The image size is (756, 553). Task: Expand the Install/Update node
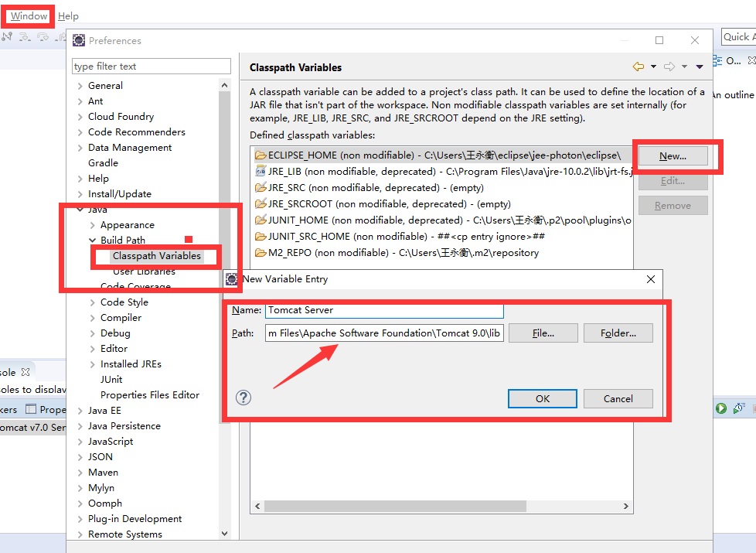80,194
